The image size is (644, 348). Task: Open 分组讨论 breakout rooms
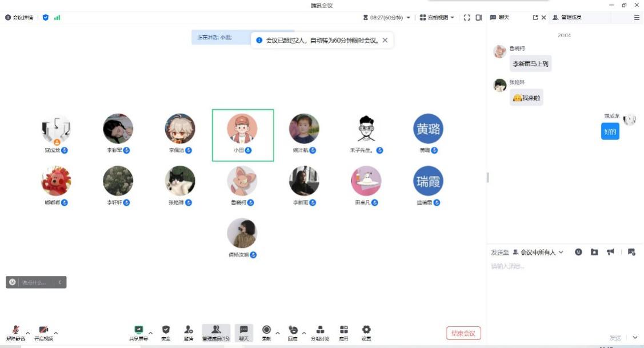[x=320, y=332]
